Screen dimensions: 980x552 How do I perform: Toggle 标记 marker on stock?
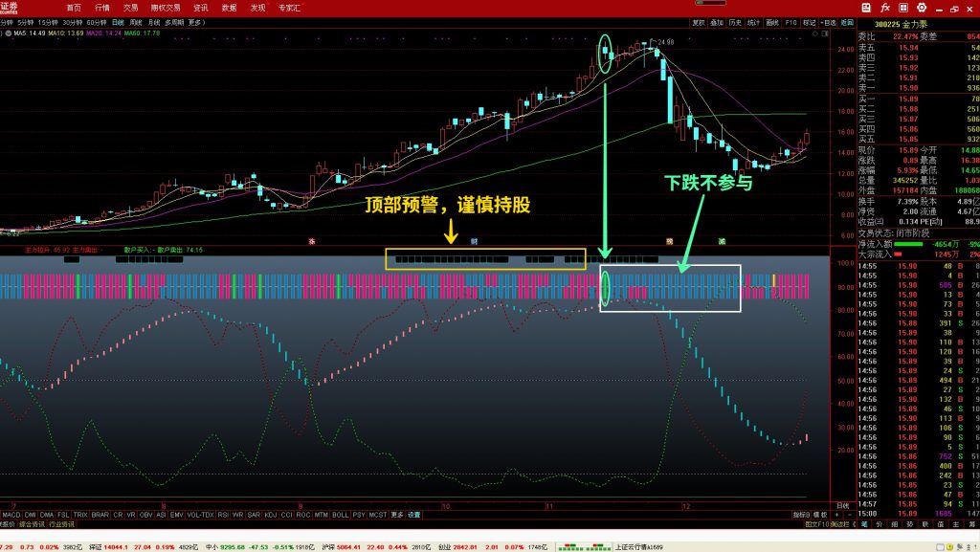point(810,21)
